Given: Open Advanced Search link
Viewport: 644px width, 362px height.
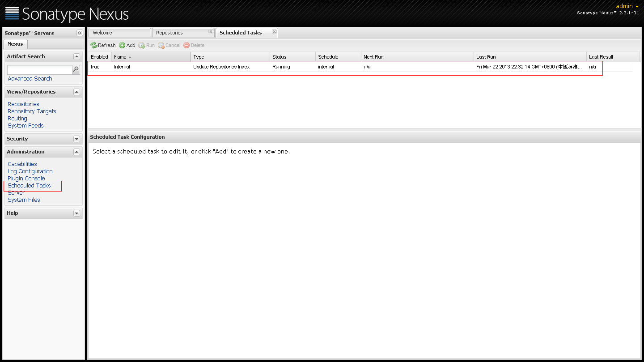Looking at the screenshot, I should point(30,79).
